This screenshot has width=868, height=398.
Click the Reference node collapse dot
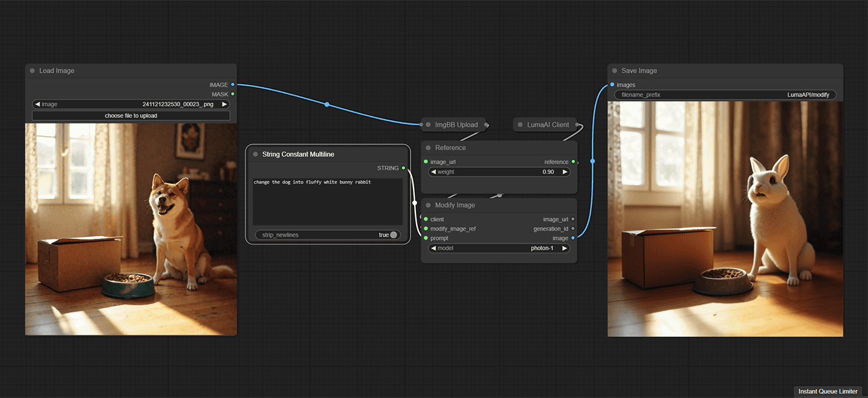428,148
